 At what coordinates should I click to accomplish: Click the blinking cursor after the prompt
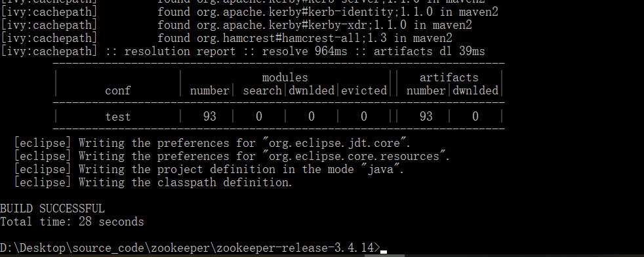tap(384, 252)
